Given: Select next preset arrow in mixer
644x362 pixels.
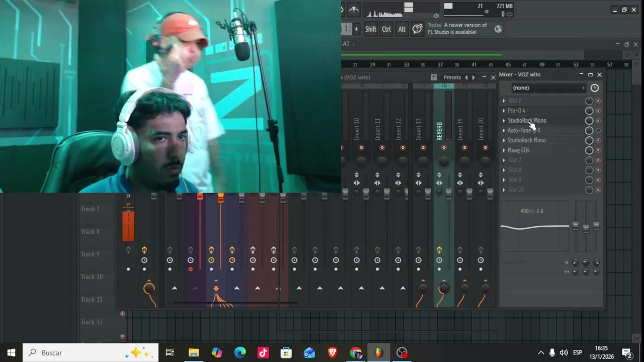Looking at the screenshot, I should coord(473,77).
